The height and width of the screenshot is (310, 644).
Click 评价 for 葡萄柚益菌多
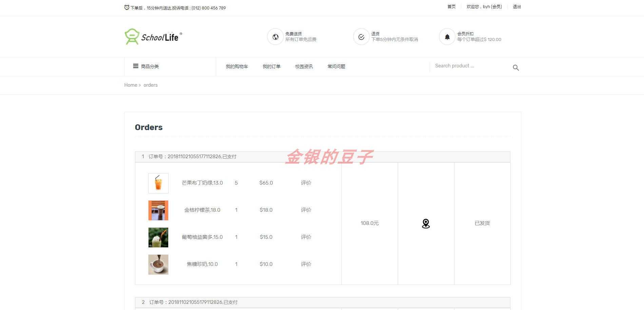(x=306, y=237)
